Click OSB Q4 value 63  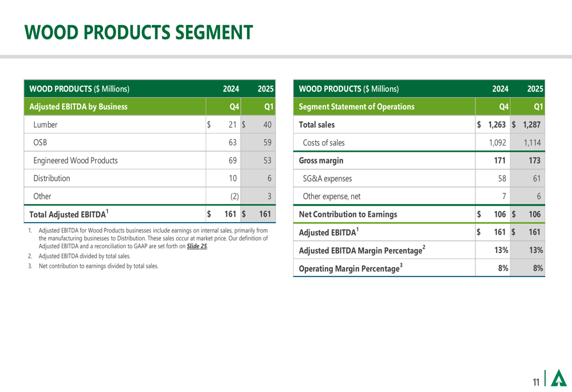click(233, 142)
